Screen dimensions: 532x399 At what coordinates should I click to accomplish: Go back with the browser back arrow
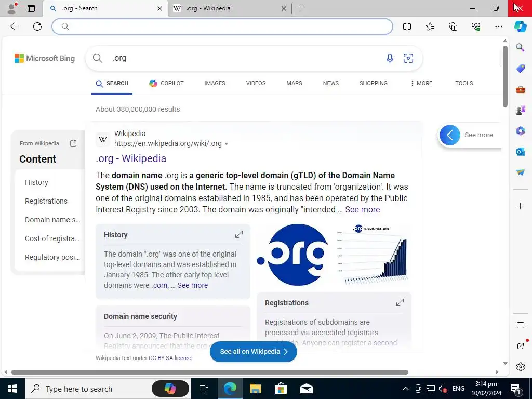pos(14,26)
